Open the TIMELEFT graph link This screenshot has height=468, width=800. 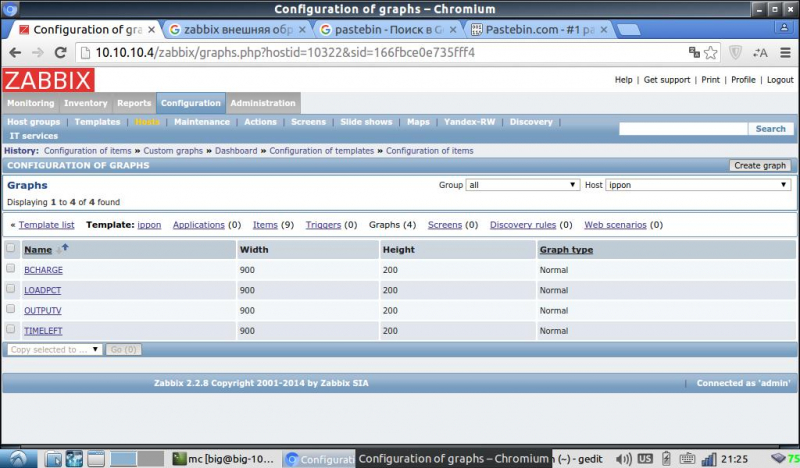(x=43, y=330)
